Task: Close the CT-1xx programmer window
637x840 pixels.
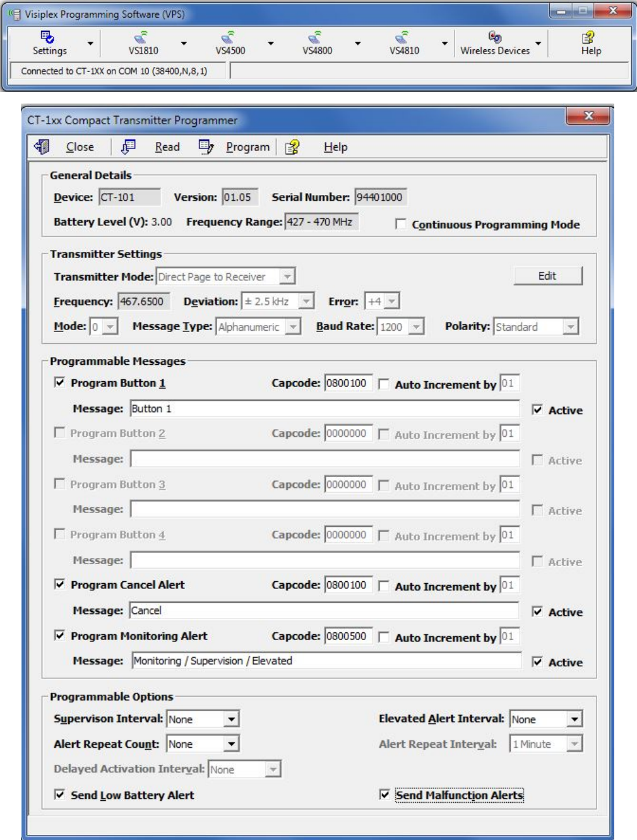Action: 588,115
